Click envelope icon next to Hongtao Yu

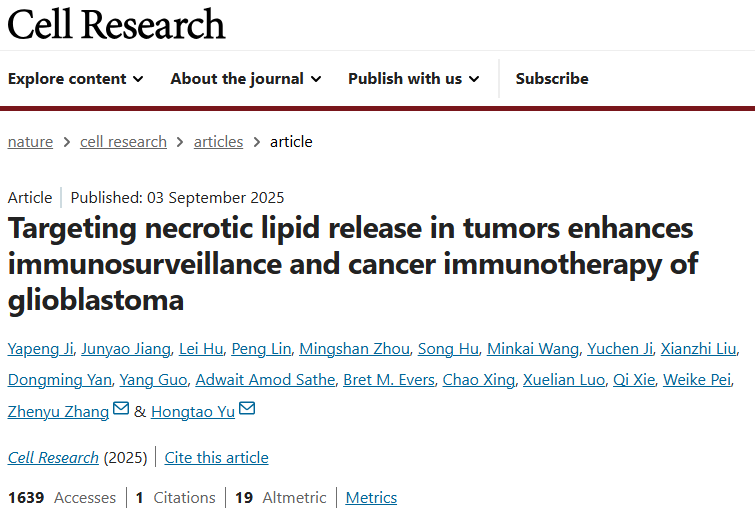coord(247,409)
